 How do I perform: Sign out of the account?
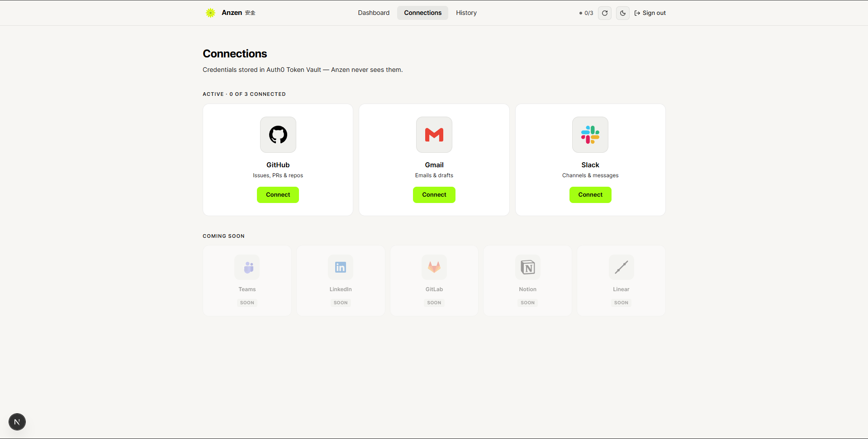point(650,13)
